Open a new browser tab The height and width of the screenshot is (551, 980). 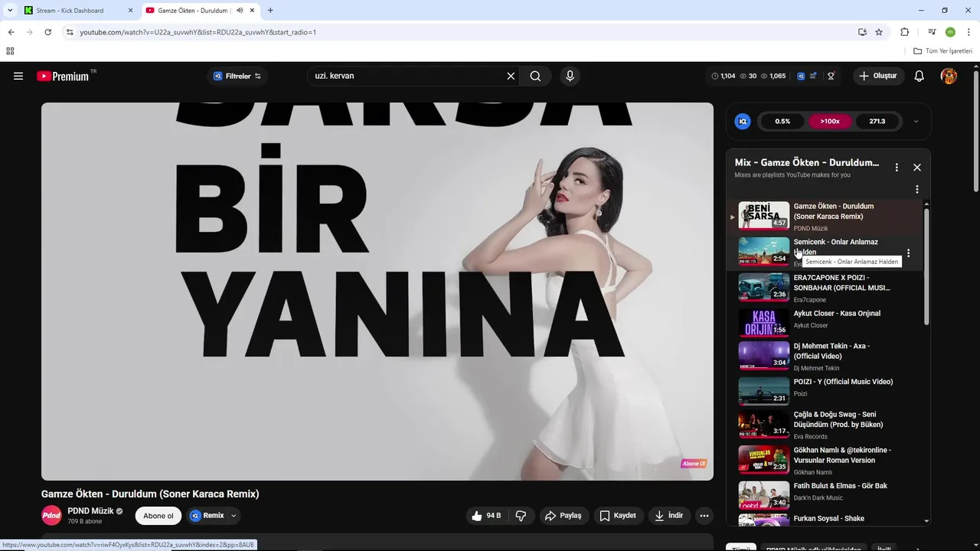[x=270, y=11]
